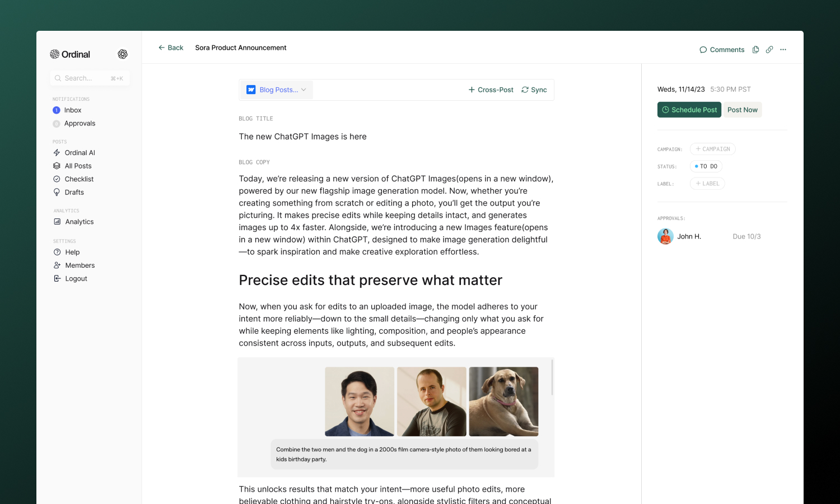Image resolution: width=840 pixels, height=504 pixels.
Task: Click the Schedule Post button
Action: pos(689,110)
